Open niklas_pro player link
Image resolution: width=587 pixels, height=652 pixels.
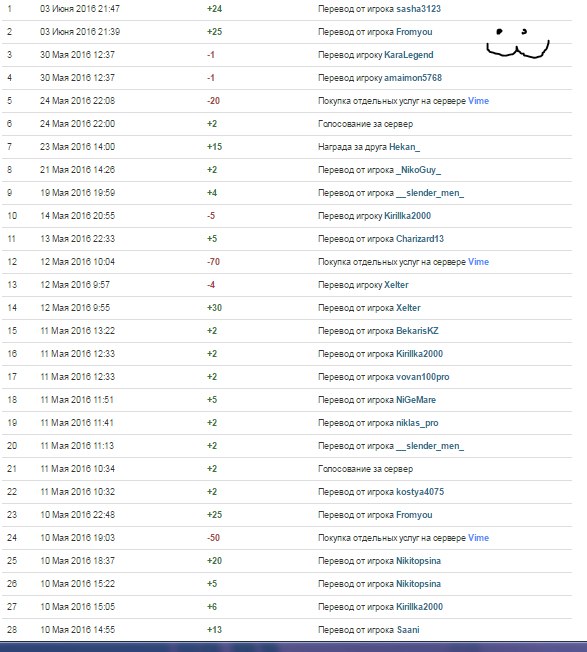click(417, 423)
